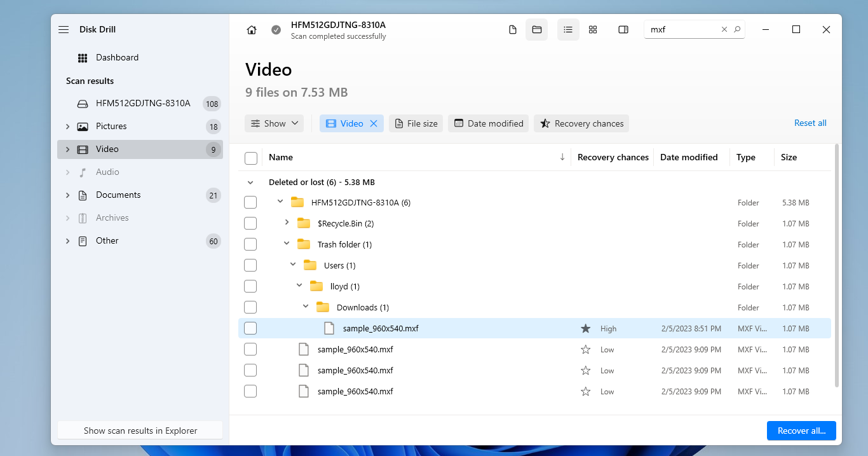Click the home icon in the toolbar
This screenshot has width=868, height=456.
point(252,30)
